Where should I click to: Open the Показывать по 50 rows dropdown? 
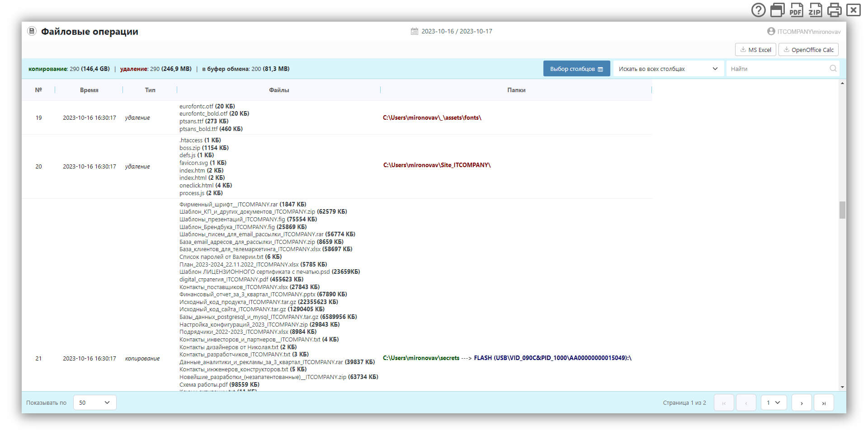point(94,402)
